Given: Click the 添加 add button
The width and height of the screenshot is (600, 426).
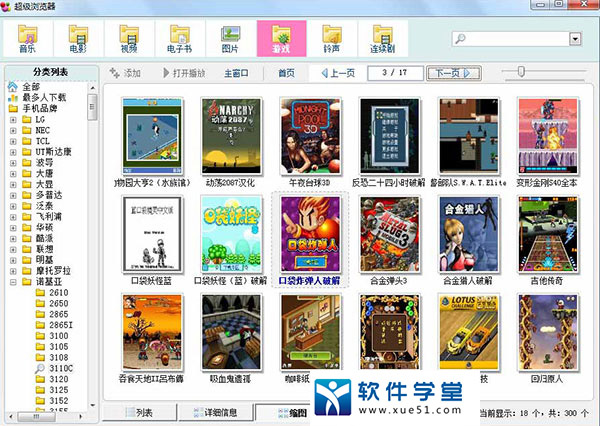Looking at the screenshot, I should click(x=125, y=73).
